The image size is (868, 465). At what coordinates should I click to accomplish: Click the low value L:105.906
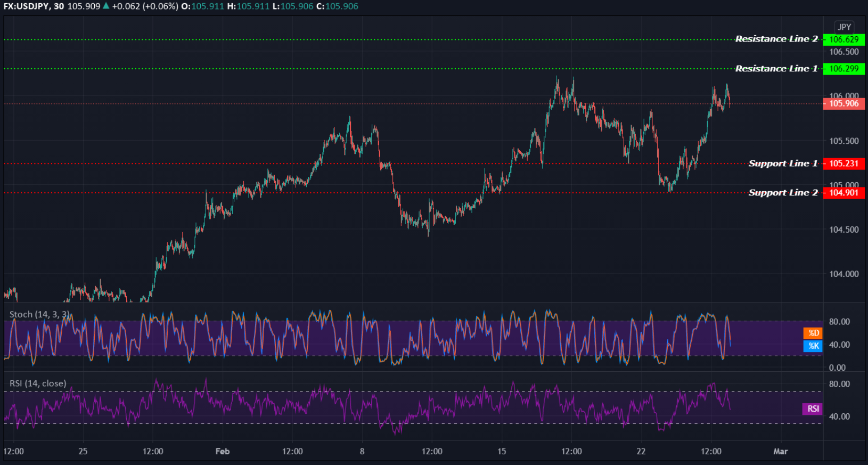(292, 6)
